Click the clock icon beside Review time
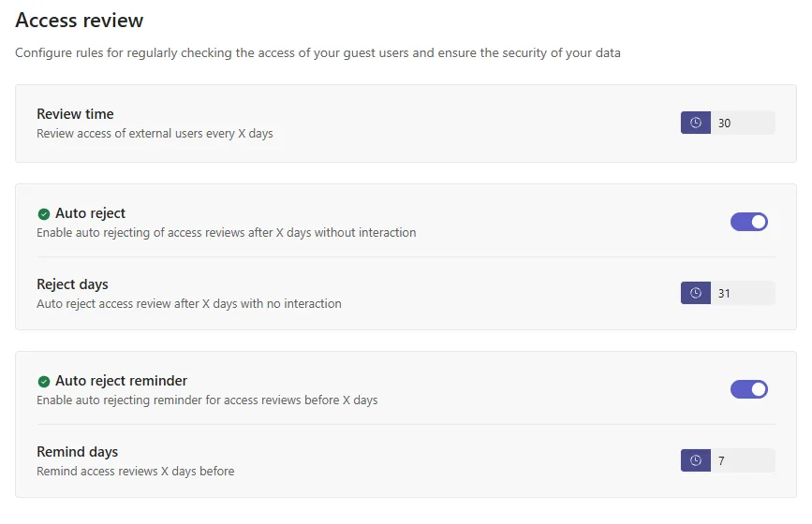 click(x=696, y=123)
